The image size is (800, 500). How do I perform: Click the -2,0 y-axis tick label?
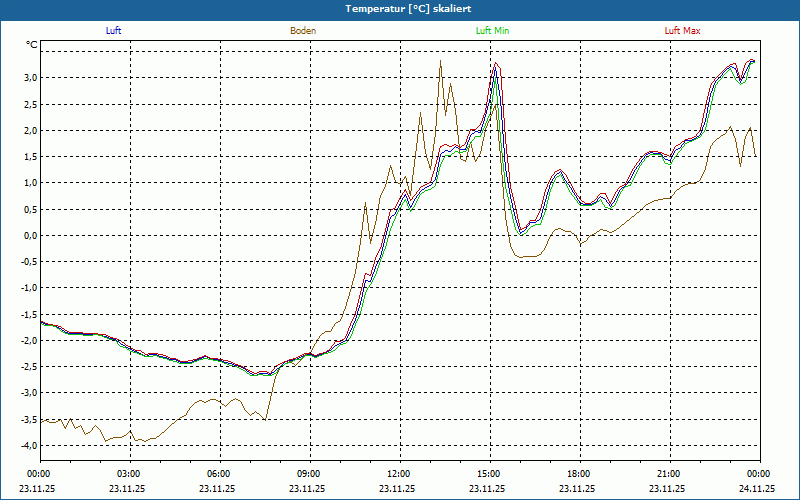point(27,341)
